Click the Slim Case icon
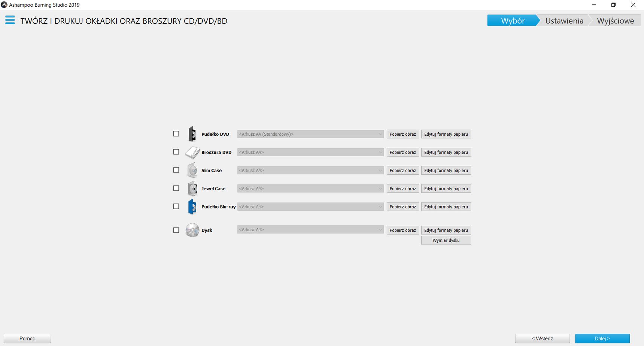Image resolution: width=644 pixels, height=346 pixels. pos(192,170)
